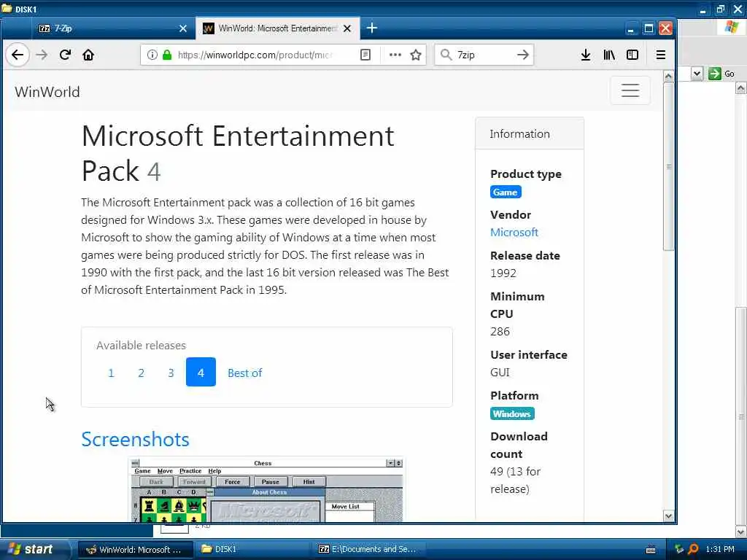Click the 1992 release date value
Viewport: 747px width, 560px height.
pyautogui.click(x=503, y=273)
